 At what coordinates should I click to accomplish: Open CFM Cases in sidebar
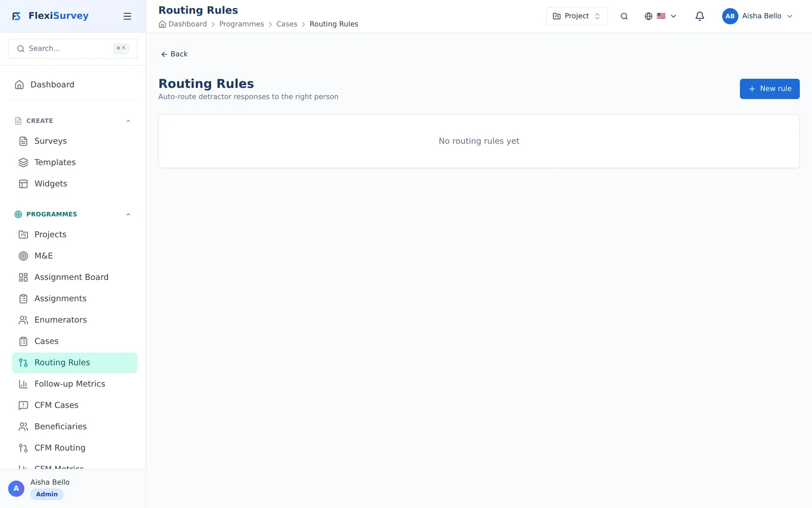pyautogui.click(x=75, y=405)
